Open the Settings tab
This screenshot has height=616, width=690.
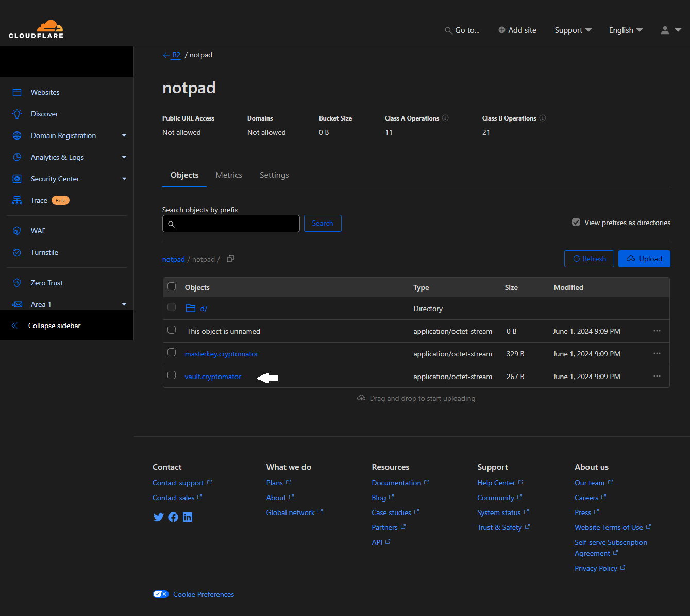pyautogui.click(x=274, y=175)
